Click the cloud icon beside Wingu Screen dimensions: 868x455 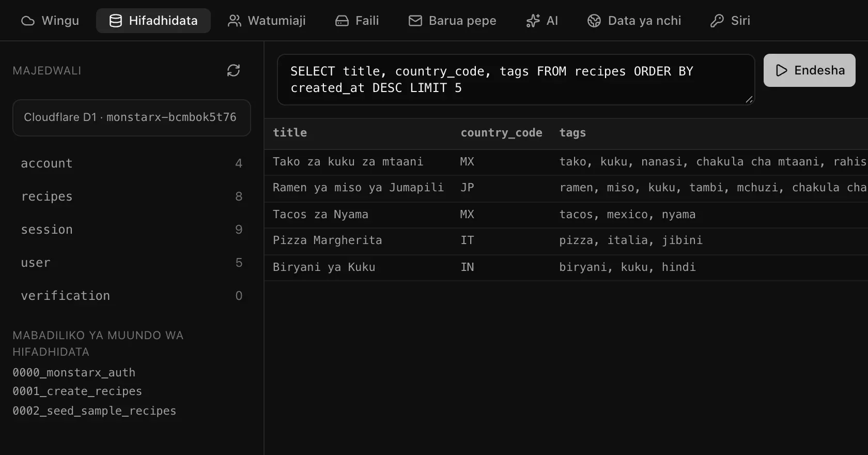coord(28,21)
